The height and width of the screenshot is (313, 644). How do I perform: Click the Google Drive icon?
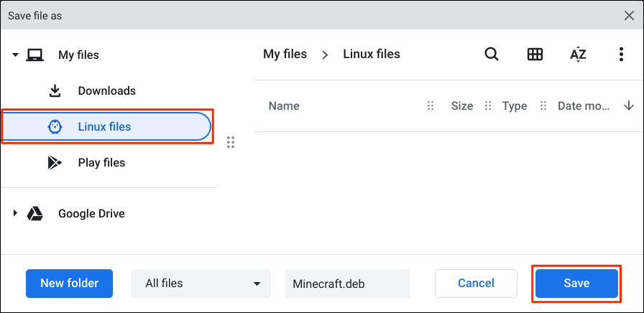(34, 213)
